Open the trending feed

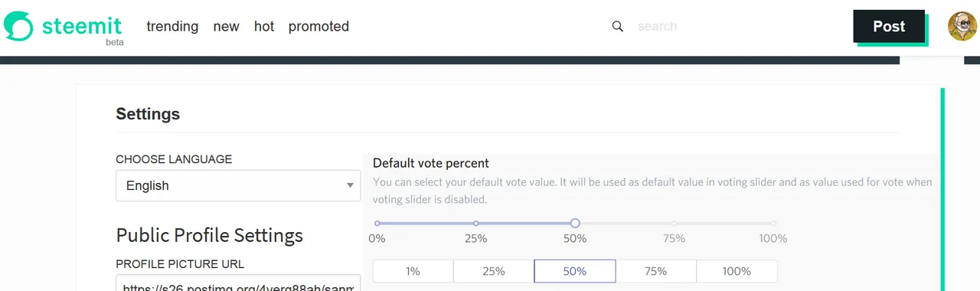click(172, 26)
